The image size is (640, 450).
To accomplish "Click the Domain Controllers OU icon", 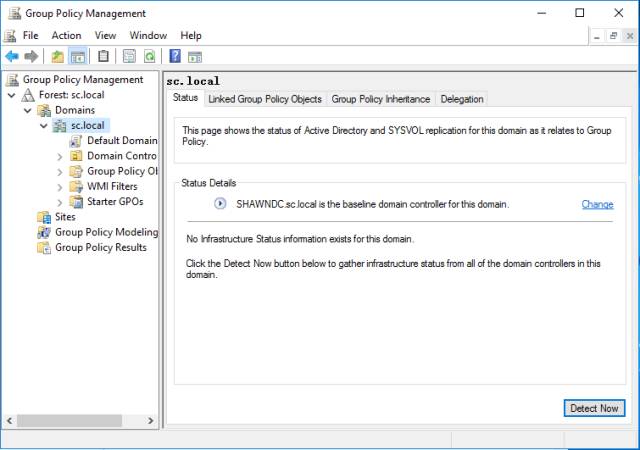I will (x=76, y=156).
